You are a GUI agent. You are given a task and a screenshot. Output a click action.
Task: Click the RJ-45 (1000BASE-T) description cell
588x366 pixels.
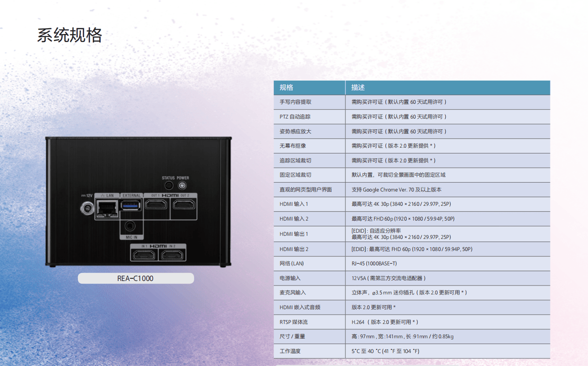[374, 264]
